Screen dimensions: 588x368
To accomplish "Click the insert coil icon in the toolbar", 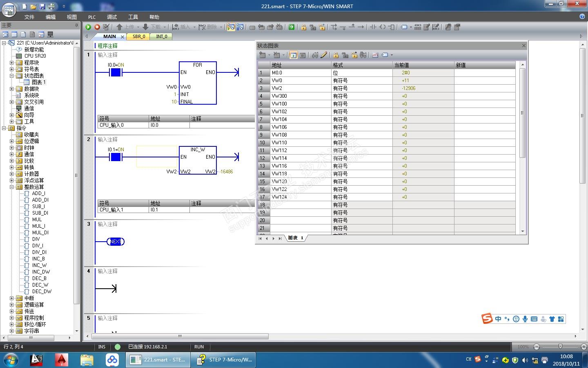I will click(382, 27).
